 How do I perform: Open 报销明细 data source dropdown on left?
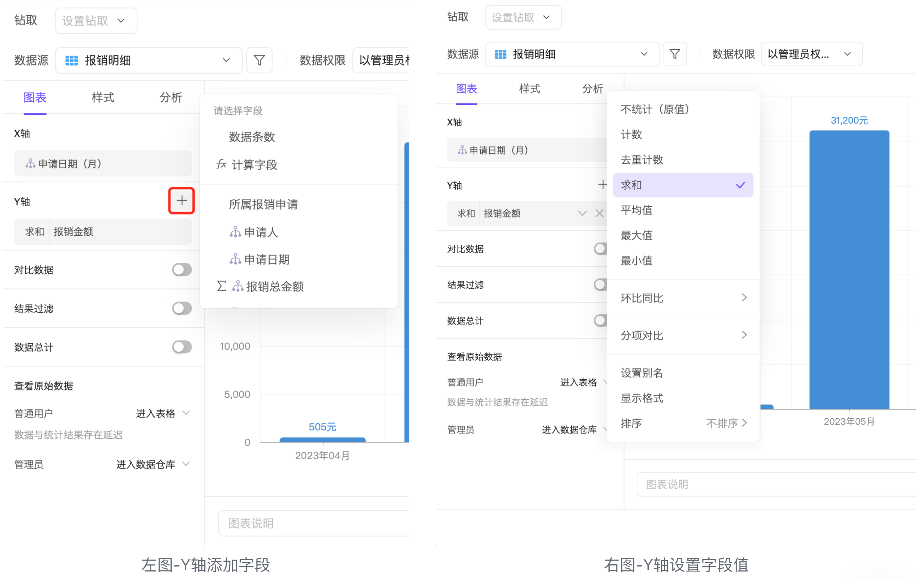(x=149, y=60)
